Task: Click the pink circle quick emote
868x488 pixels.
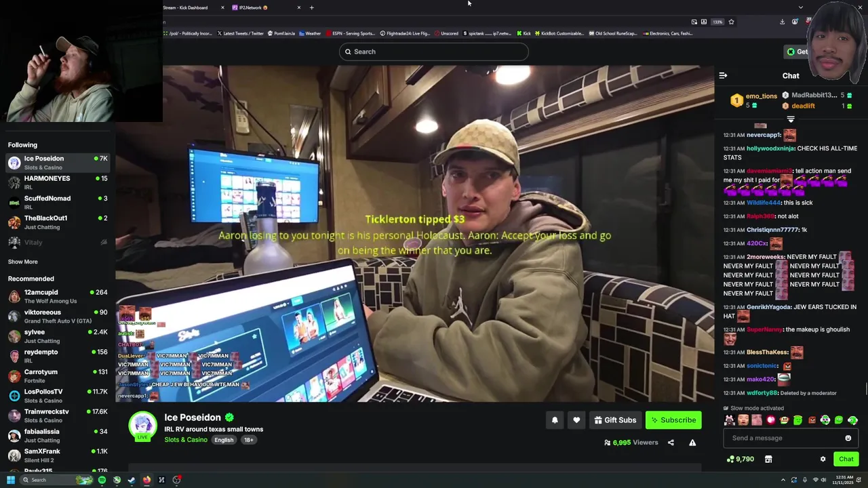Action: pos(771,420)
